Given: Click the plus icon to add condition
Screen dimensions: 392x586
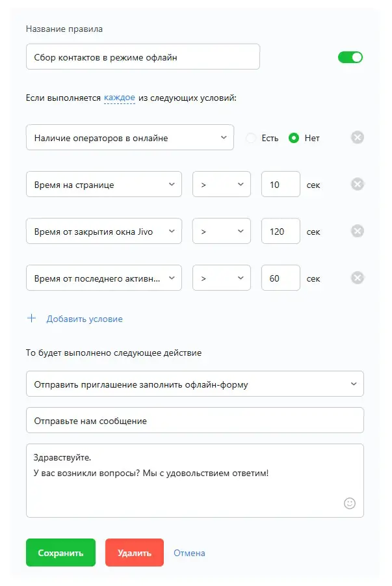Looking at the screenshot, I should [32, 319].
